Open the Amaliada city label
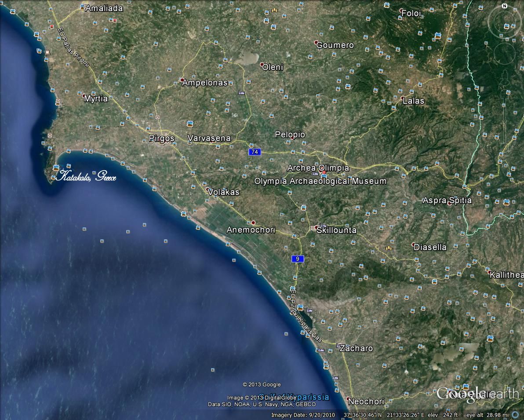524x420 pixels. 104,8
